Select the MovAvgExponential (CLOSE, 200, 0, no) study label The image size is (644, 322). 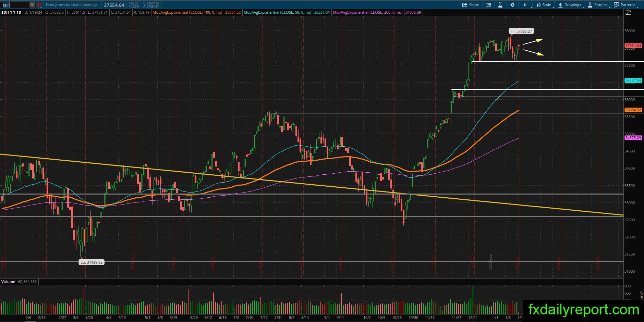(368, 12)
